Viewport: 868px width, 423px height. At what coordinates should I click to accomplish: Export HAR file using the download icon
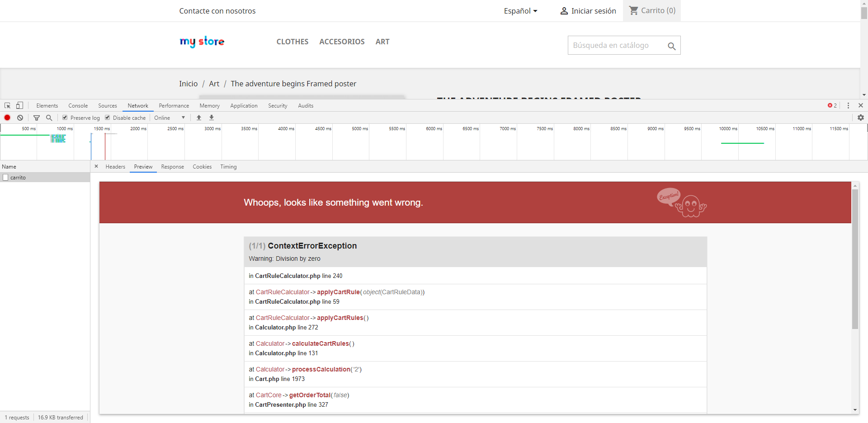[x=211, y=117]
